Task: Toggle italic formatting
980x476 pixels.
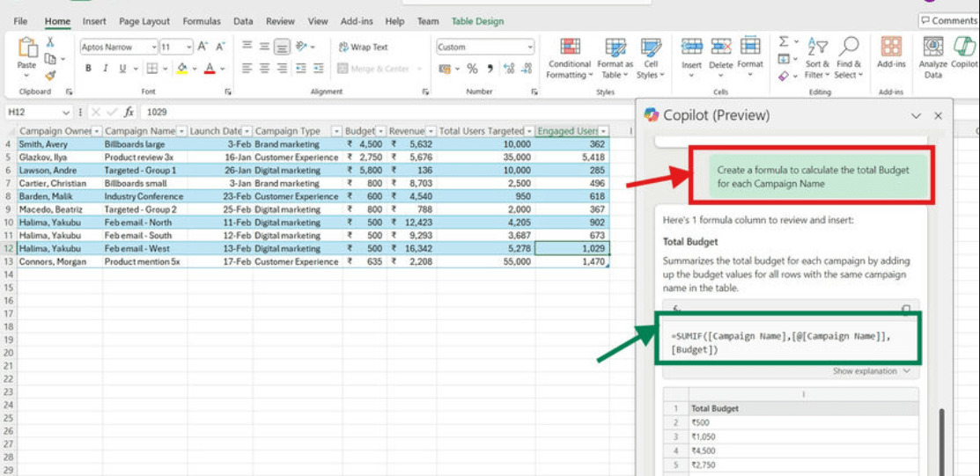Action: pos(104,69)
